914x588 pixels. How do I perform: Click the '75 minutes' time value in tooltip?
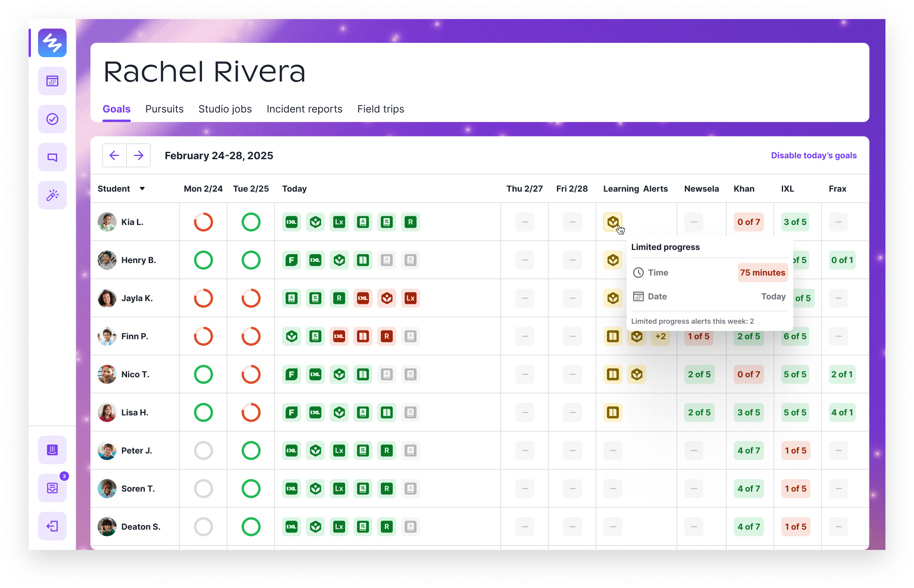(762, 273)
